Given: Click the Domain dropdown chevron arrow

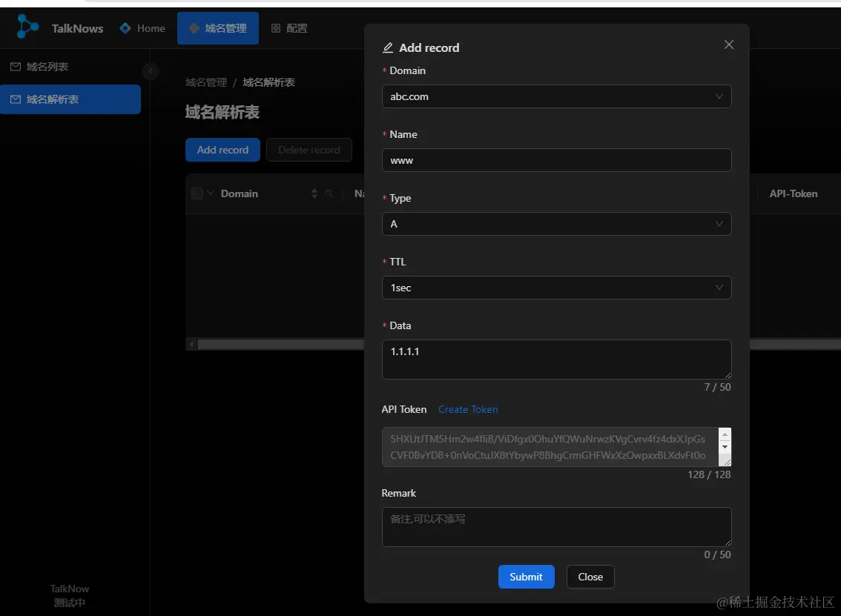Looking at the screenshot, I should click(719, 96).
